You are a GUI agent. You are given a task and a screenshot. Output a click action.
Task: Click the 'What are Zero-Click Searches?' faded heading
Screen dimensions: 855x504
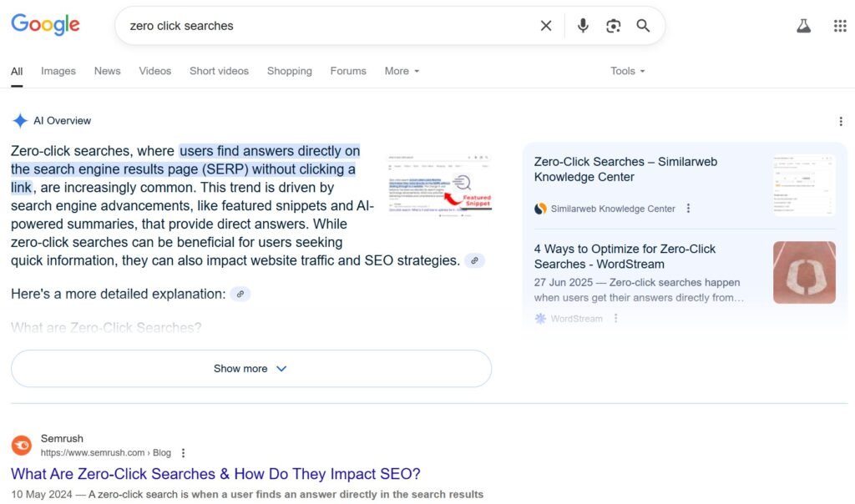pyautogui.click(x=106, y=328)
